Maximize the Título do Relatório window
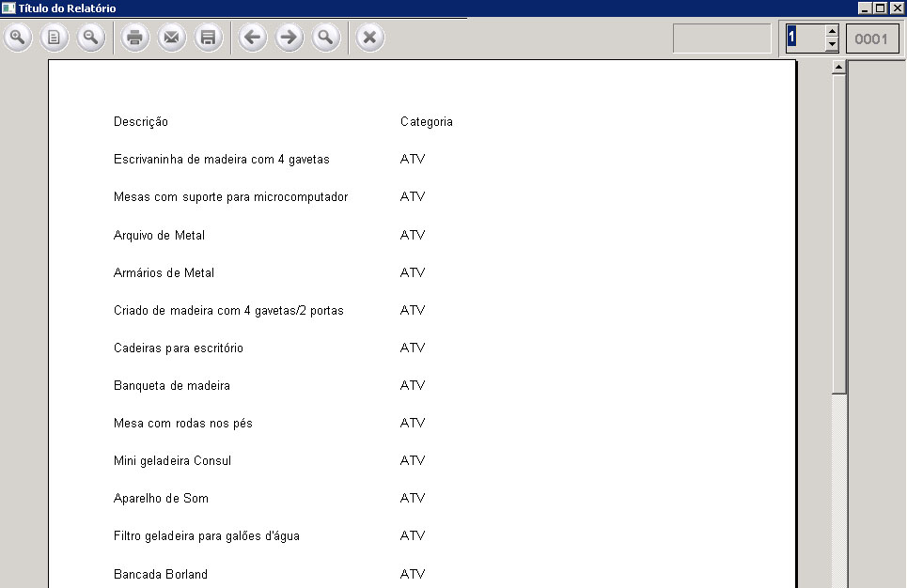The image size is (907, 588). tap(881, 8)
